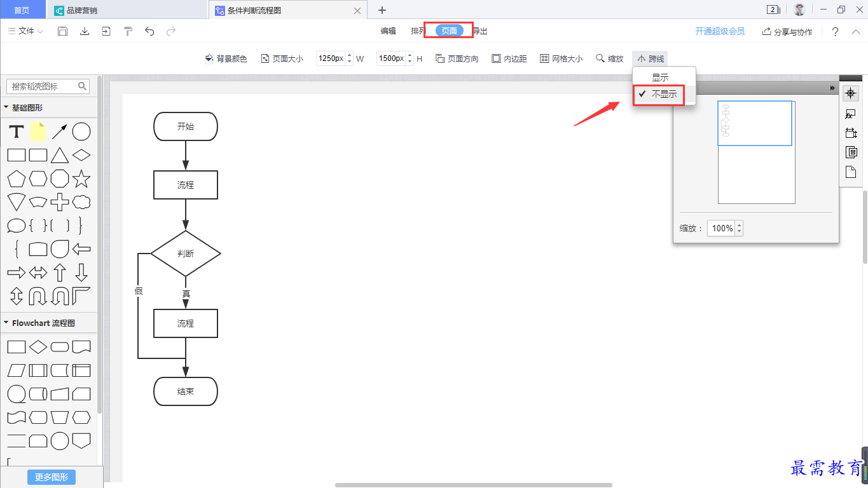Choose the horizontal double-headed arrow shape
Image resolution: width=868 pixels, height=488 pixels.
point(38,273)
